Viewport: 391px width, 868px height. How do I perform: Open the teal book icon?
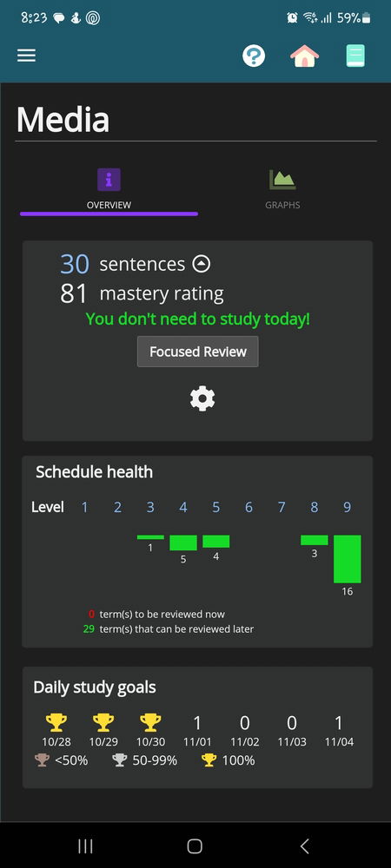coord(355,56)
